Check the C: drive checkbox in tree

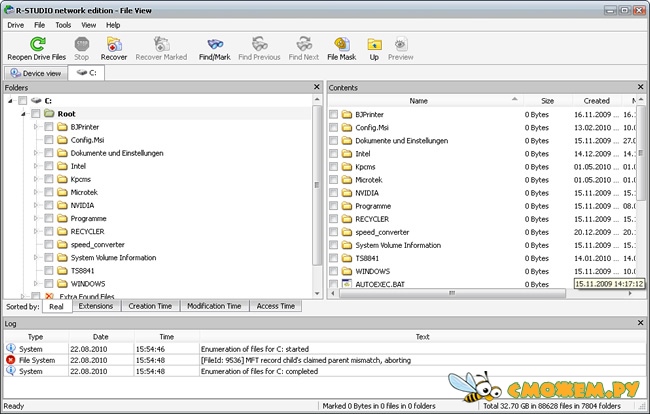23,100
